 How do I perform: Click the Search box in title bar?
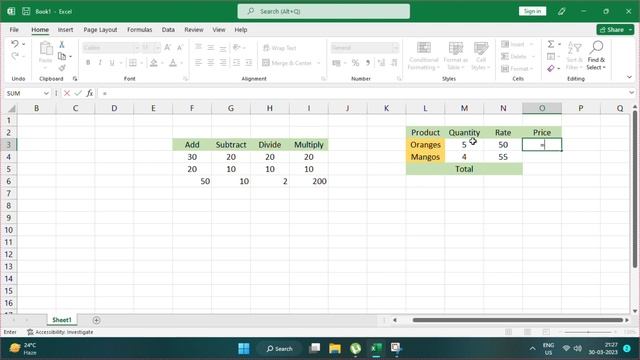coord(324,11)
